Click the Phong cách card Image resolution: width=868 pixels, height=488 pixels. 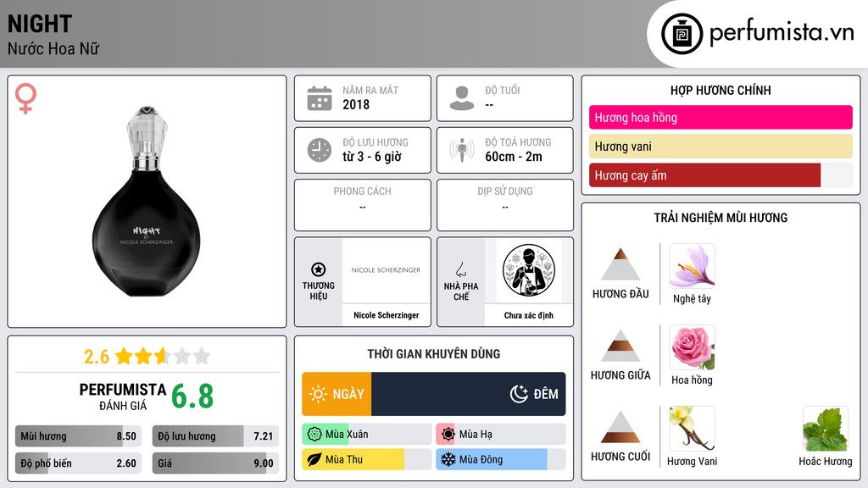click(x=363, y=205)
